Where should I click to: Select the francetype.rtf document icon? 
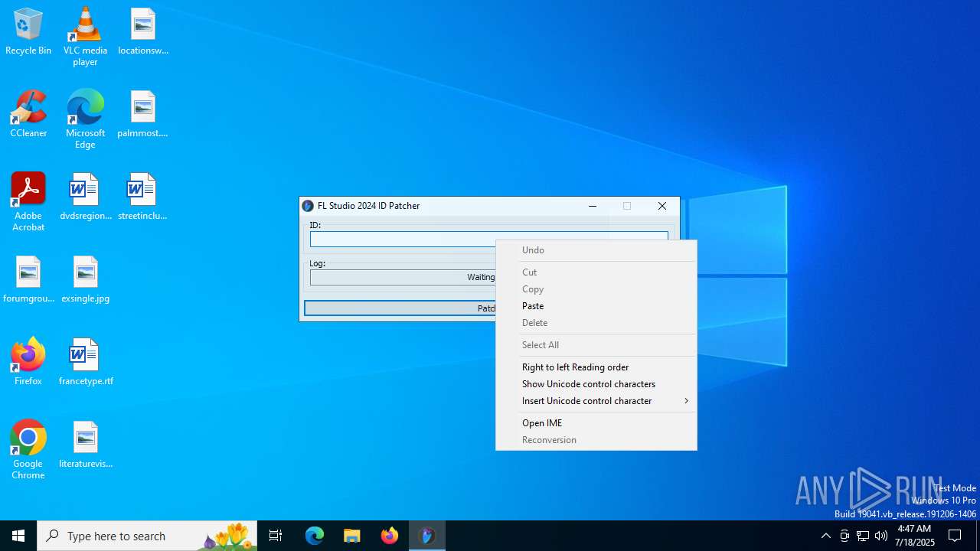[x=85, y=363]
